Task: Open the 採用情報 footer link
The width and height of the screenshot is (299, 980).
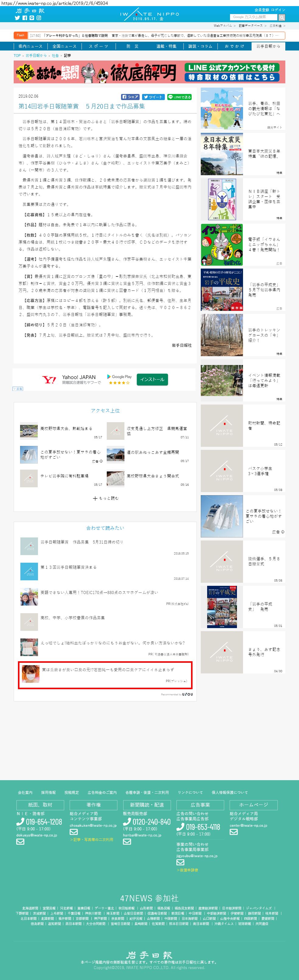Action: (48, 792)
